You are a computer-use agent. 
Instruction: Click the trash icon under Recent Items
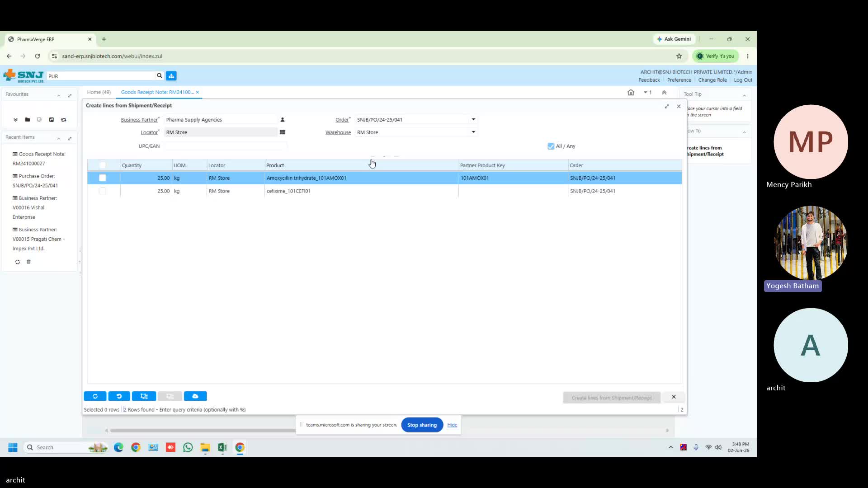coord(28,262)
